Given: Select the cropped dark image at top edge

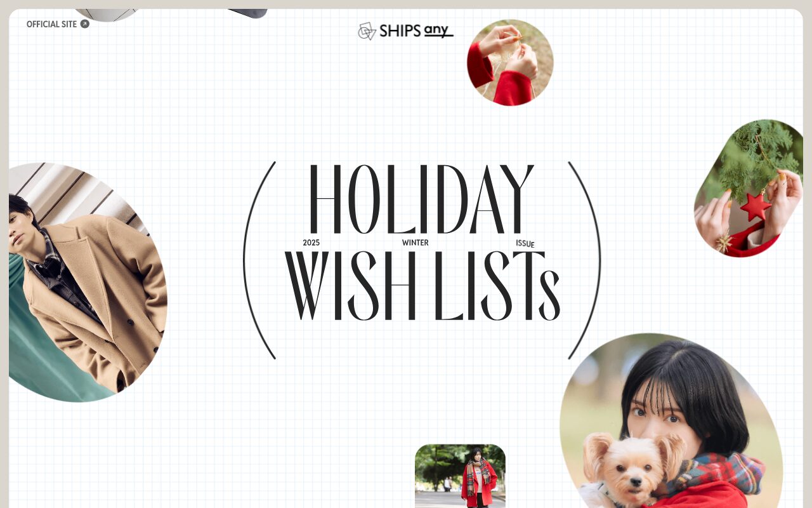Looking at the screenshot, I should coord(247,13).
